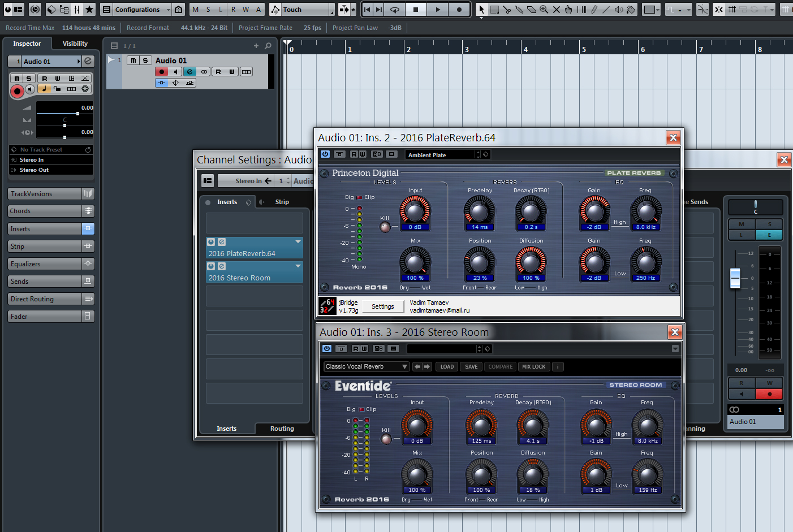The width and height of the screenshot is (793, 532).
Task: Load the previous Stereo Room preset arrow
Action: tap(417, 366)
